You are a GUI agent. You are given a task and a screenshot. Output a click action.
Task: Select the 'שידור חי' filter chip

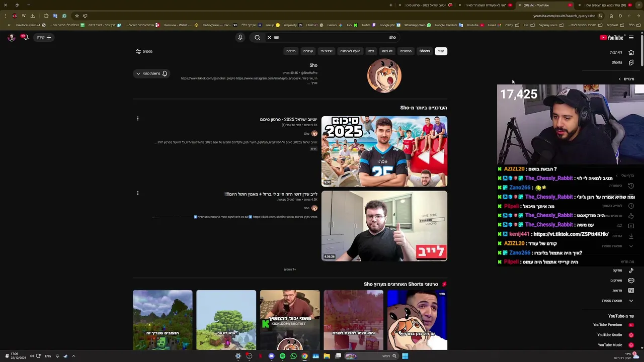327,51
